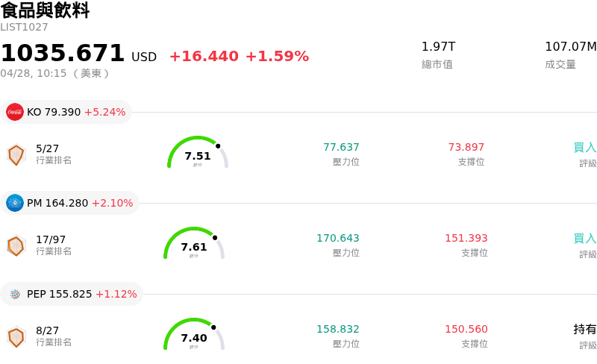Click the PEP 7.40 score gauge
The height and width of the screenshot is (364, 597).
point(194,336)
